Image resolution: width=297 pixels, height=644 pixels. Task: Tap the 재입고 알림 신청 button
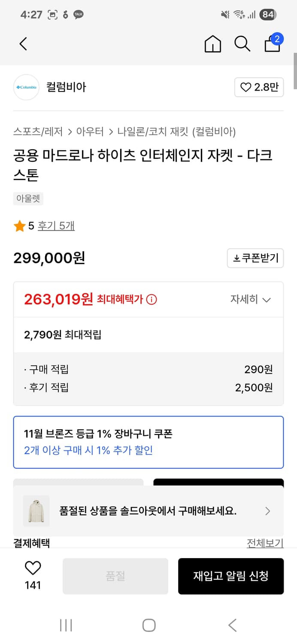point(231,576)
